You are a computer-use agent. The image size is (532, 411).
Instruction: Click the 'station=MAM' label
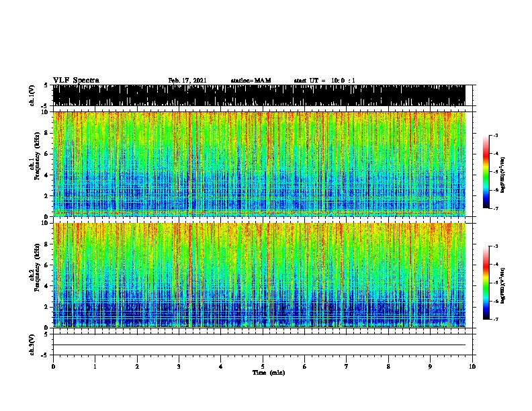click(x=251, y=81)
